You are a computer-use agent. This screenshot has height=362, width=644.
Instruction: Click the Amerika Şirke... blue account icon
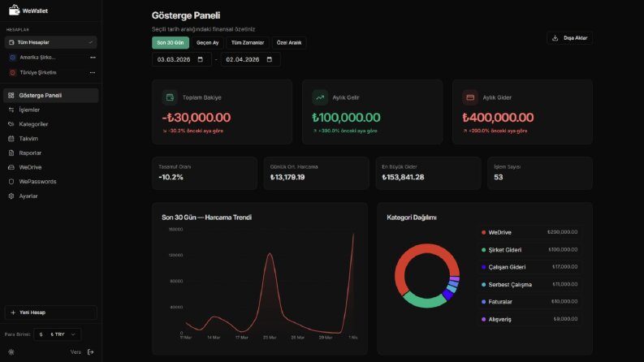[12, 58]
